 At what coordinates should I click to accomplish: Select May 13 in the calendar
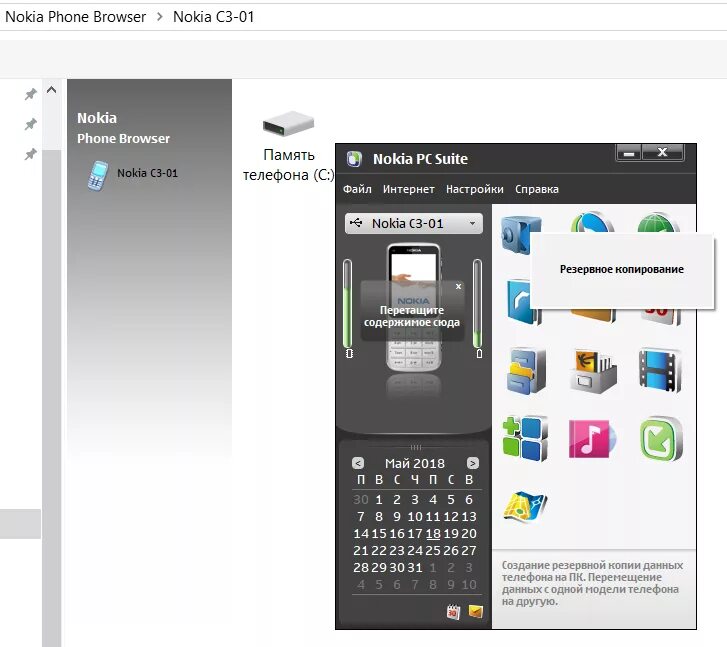[x=469, y=517]
